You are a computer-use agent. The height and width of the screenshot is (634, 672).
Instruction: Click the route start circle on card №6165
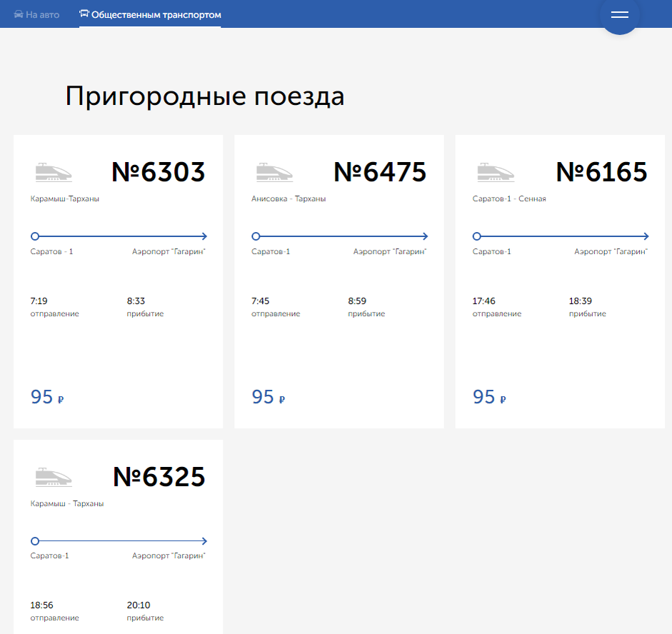click(476, 236)
